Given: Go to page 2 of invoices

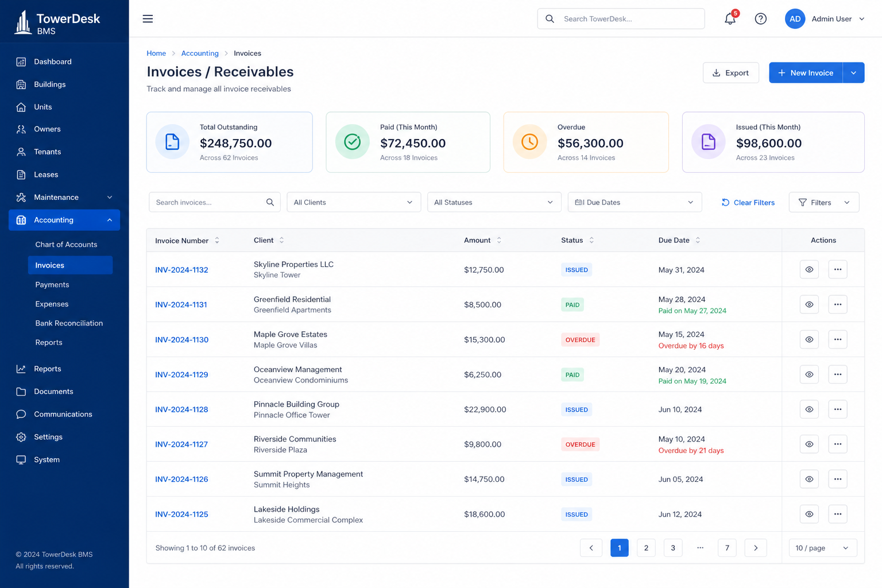Looking at the screenshot, I should click(x=646, y=548).
